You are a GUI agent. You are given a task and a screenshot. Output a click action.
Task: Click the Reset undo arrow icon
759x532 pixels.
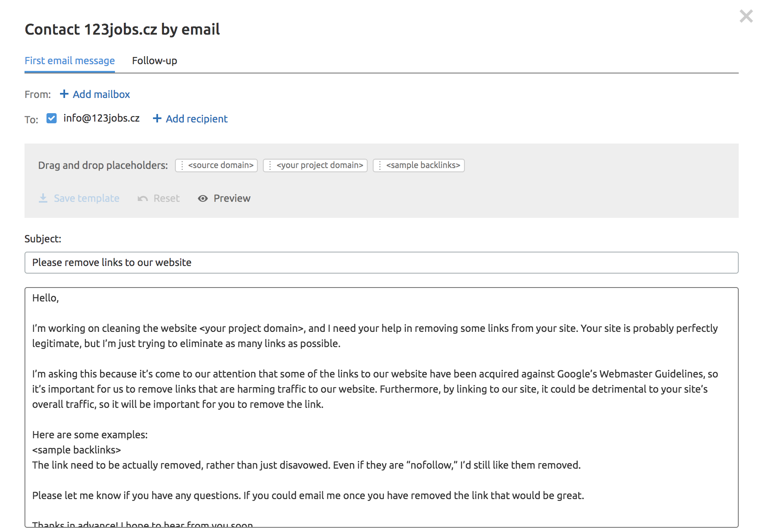pos(143,198)
